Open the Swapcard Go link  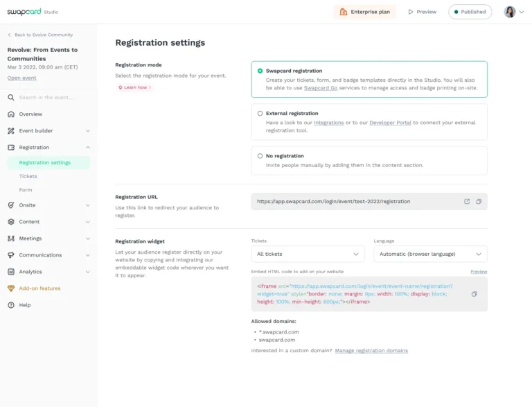pyautogui.click(x=321, y=87)
